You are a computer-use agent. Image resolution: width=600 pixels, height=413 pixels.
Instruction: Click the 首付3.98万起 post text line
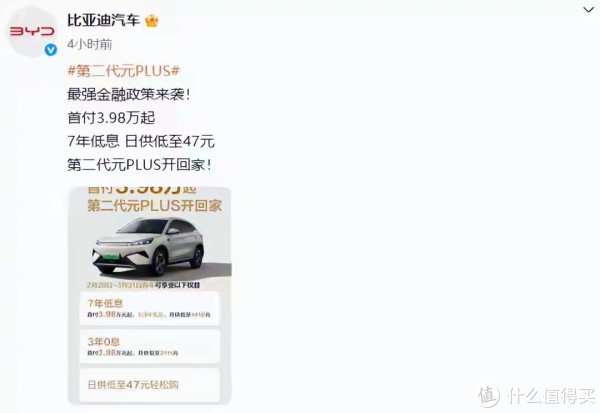click(111, 118)
